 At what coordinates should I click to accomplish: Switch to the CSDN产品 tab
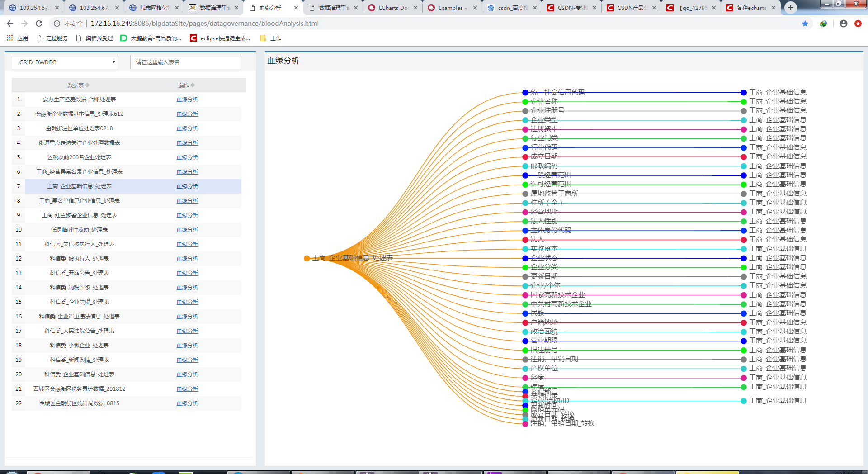pyautogui.click(x=632, y=8)
